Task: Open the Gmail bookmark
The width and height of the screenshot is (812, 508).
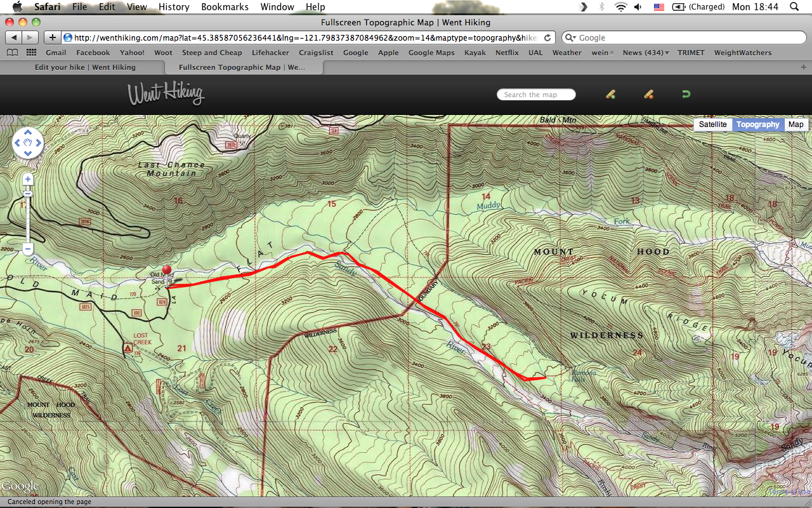Action: tap(56, 53)
